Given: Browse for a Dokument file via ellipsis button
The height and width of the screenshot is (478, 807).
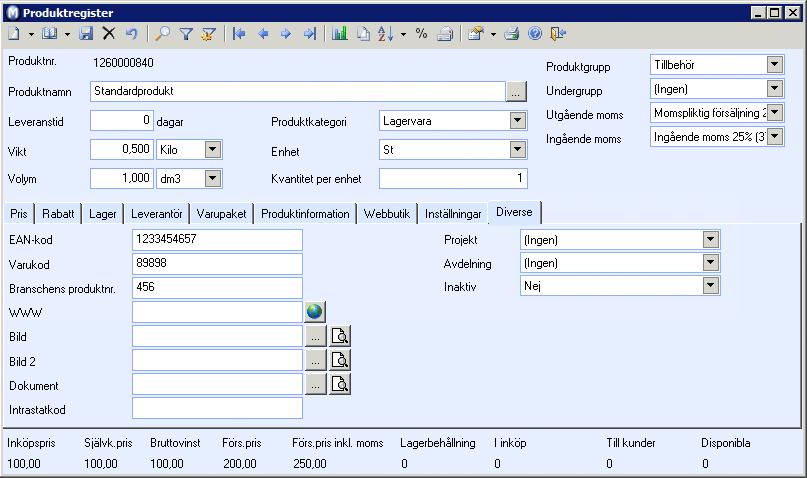Looking at the screenshot, I should pyautogui.click(x=315, y=384).
